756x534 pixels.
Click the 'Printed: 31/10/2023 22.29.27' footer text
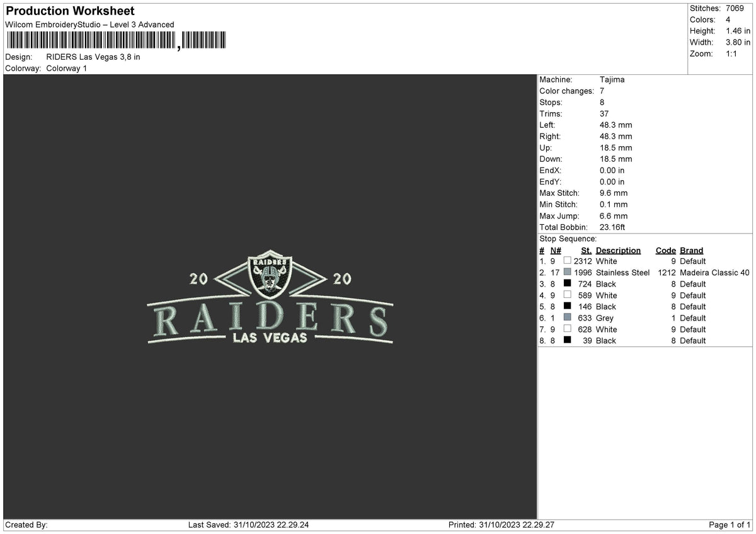coord(501,525)
